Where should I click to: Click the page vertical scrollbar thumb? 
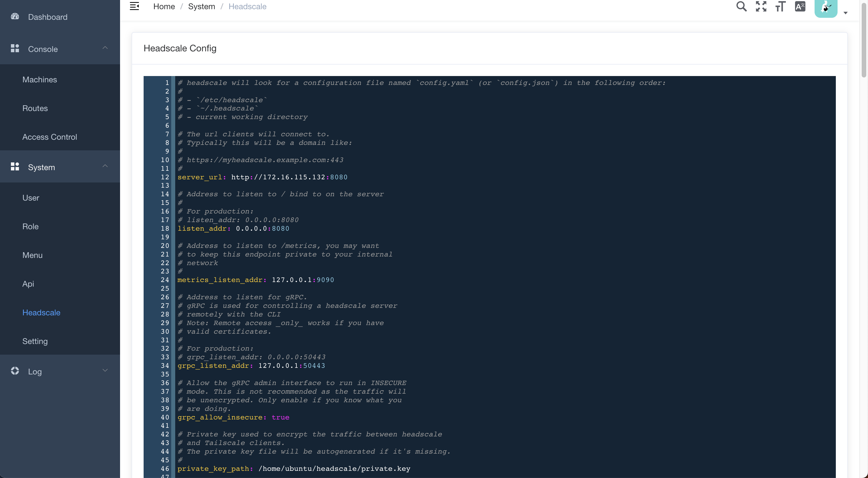click(863, 40)
